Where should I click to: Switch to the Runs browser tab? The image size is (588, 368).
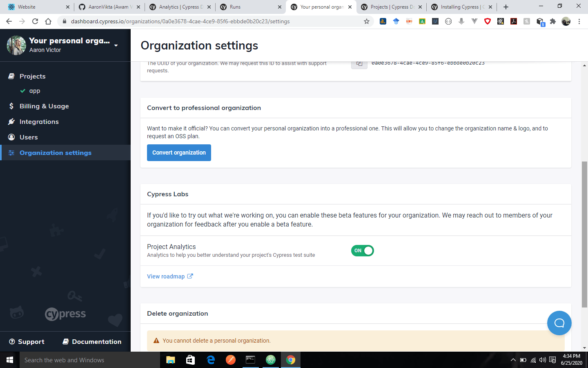click(x=245, y=7)
